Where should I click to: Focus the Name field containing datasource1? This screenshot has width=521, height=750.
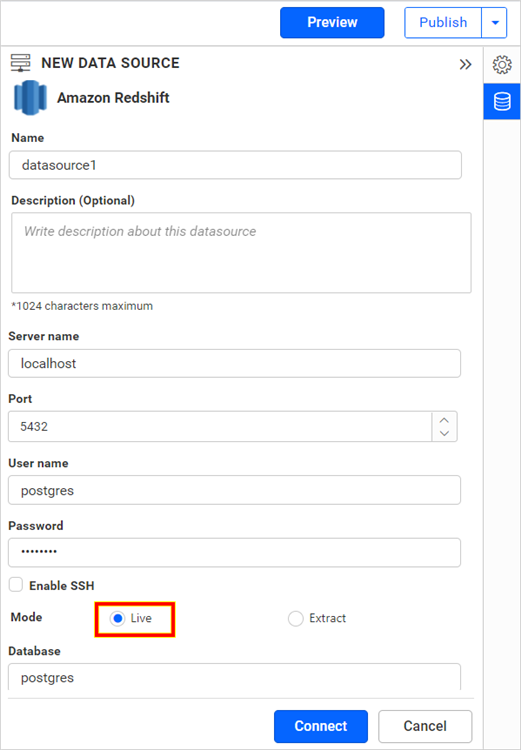(x=235, y=165)
